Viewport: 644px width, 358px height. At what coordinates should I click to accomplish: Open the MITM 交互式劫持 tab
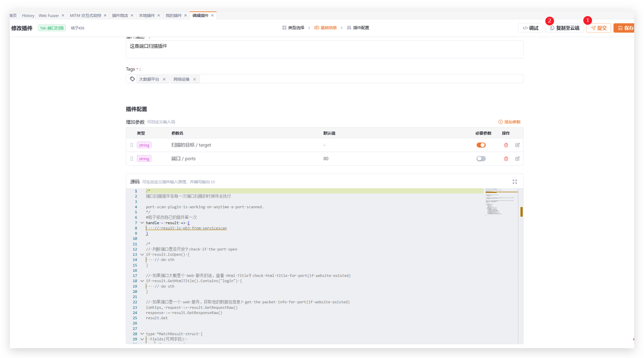[85, 16]
